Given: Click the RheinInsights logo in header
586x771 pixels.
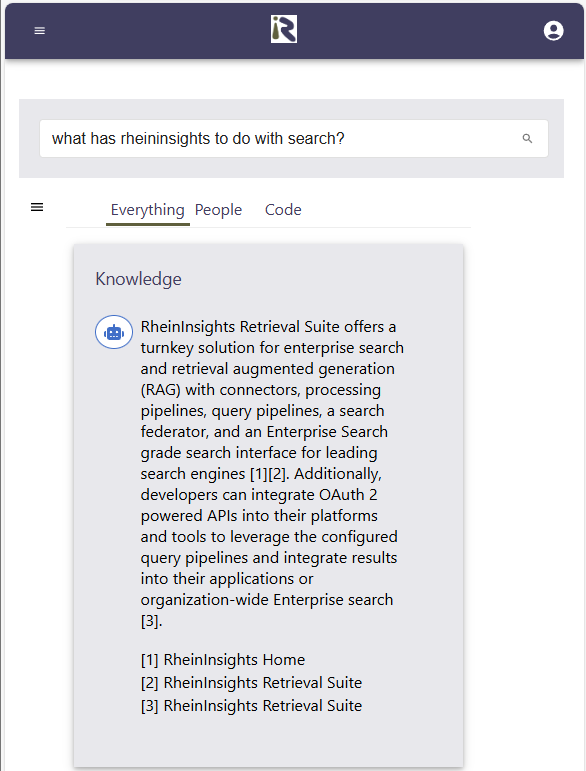Looking at the screenshot, I should click(284, 29).
